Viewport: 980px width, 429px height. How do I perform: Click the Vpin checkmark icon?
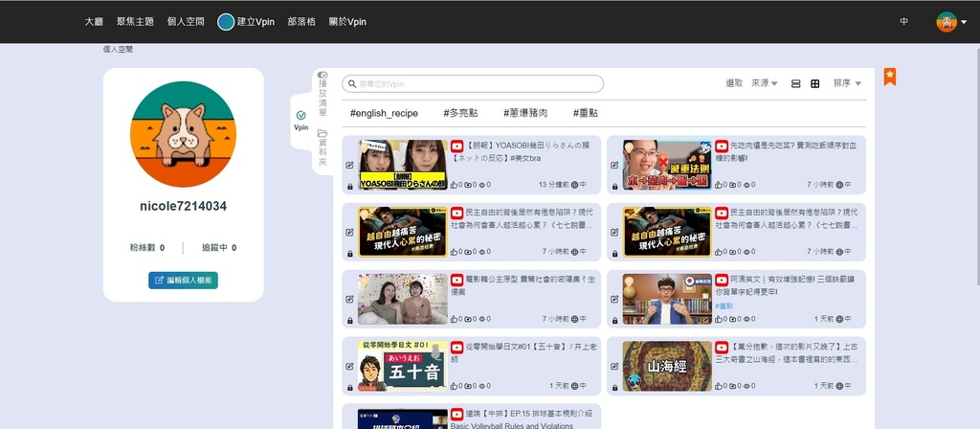click(301, 115)
